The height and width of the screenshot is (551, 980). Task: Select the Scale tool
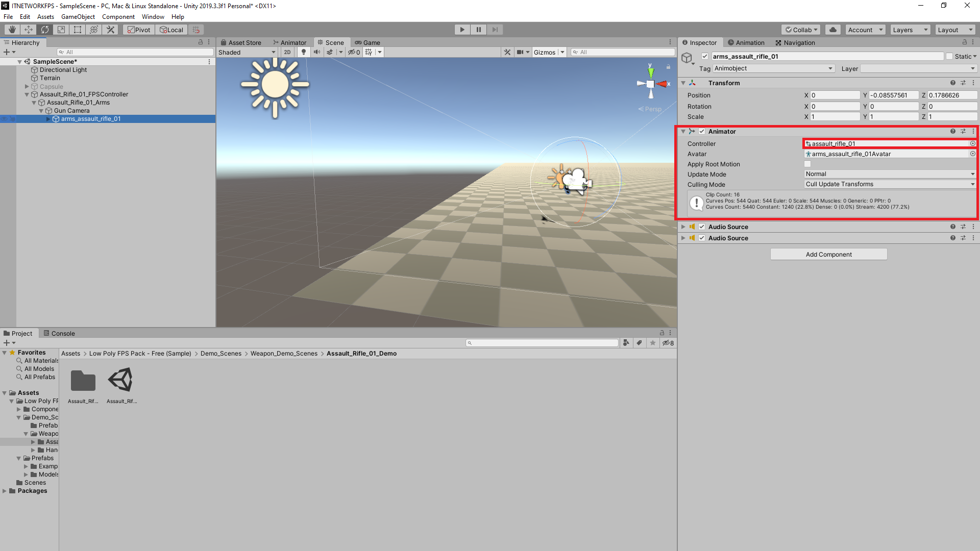point(61,29)
